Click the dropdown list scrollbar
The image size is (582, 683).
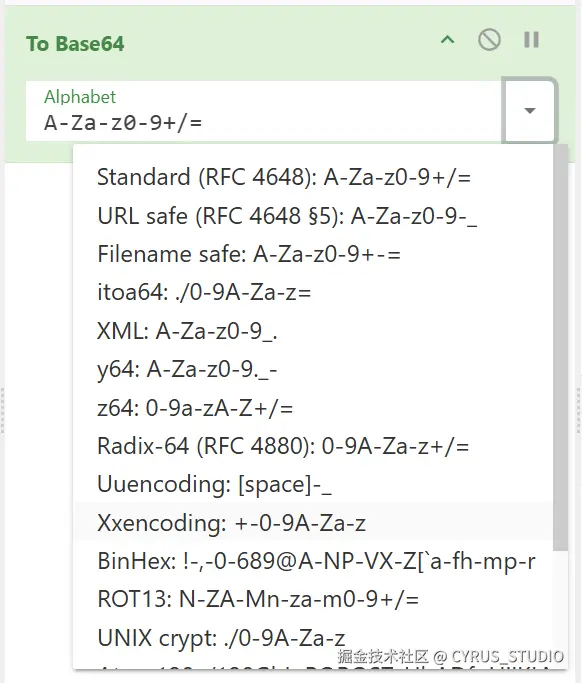560,347
